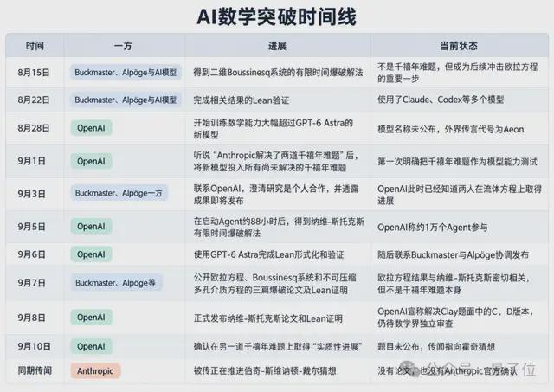
Task: Select the OpenAI tag in the 9月1日 row
Action: pos(91,161)
